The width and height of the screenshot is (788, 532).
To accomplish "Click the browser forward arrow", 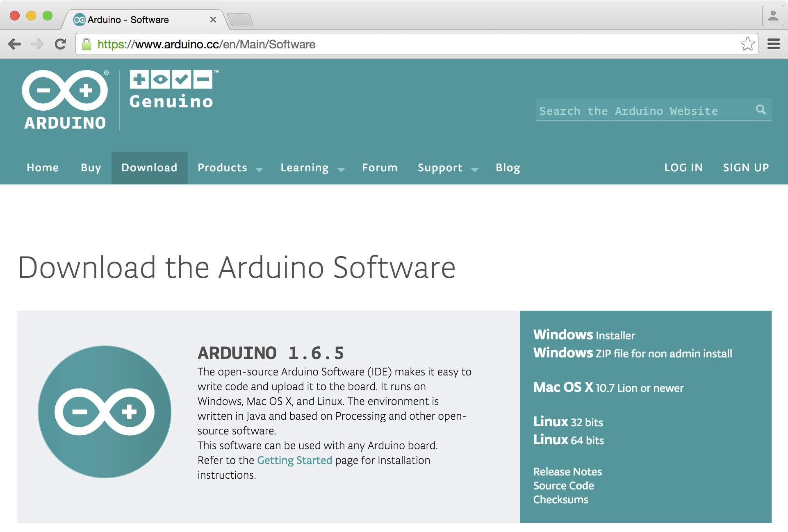I will pos(37,44).
